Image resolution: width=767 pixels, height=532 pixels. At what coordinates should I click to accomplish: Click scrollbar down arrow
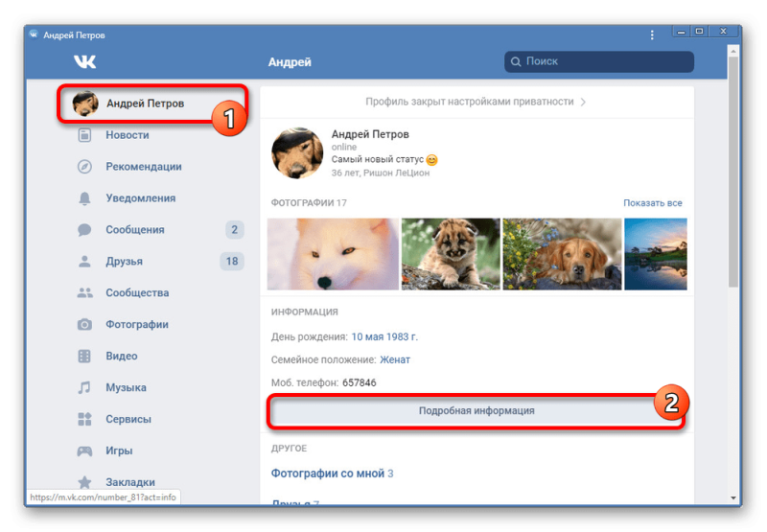coord(732,497)
